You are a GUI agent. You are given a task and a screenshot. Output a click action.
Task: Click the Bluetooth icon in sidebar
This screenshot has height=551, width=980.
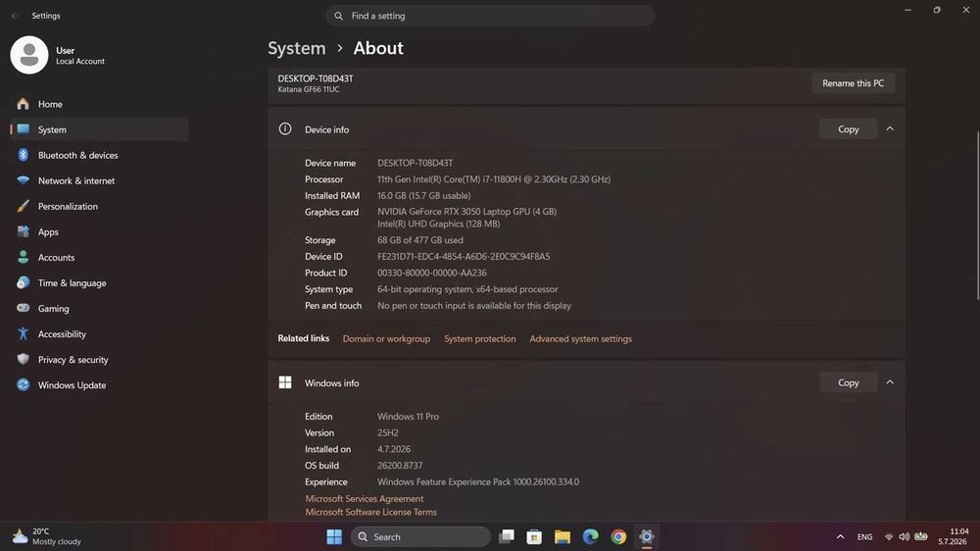pos(24,155)
